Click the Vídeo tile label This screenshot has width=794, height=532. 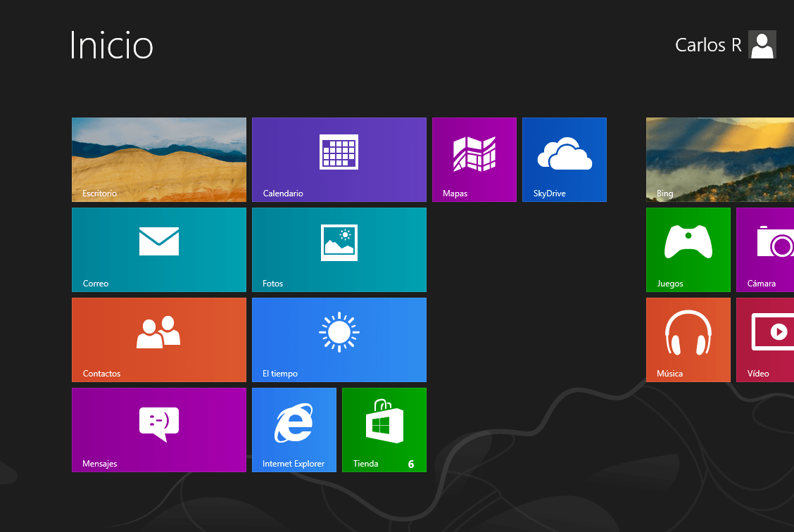pyautogui.click(x=758, y=374)
